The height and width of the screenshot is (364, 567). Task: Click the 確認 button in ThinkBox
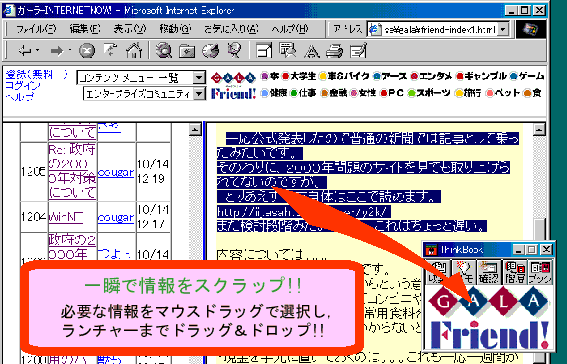pyautogui.click(x=489, y=272)
